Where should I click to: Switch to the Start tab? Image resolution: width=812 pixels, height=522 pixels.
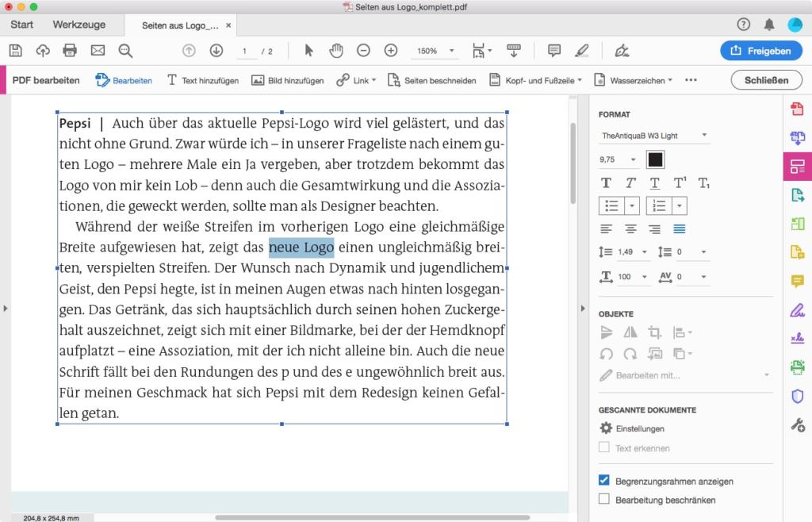pos(21,25)
